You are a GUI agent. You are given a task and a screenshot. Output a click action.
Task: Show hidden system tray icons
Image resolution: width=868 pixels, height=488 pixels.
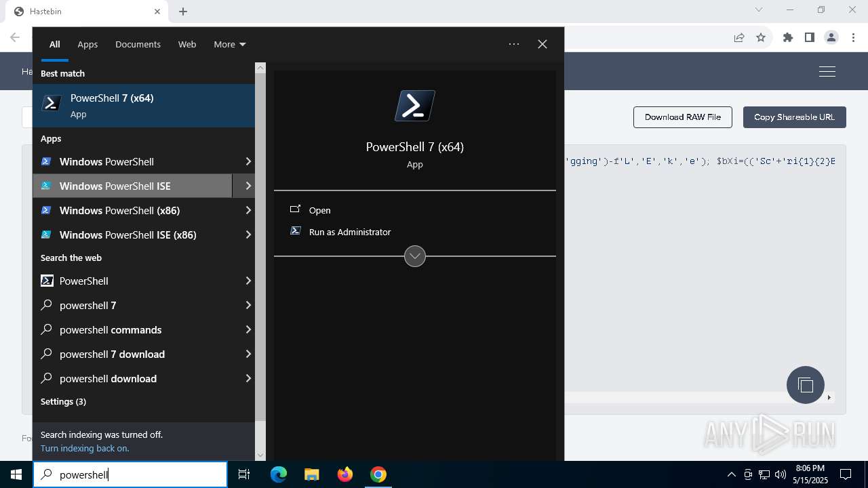[731, 474]
